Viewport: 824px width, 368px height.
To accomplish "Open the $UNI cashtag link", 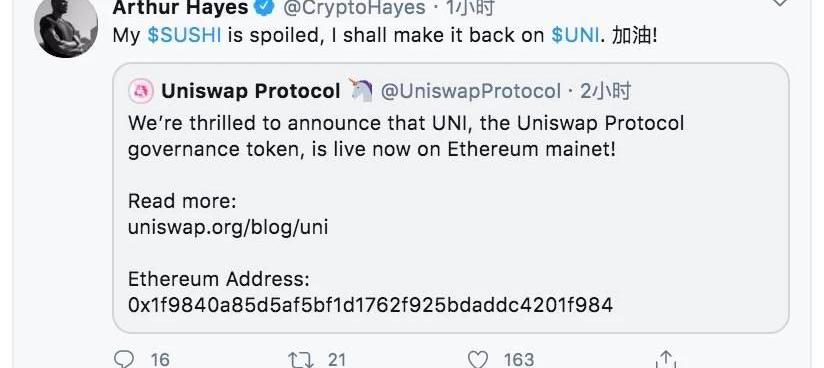I will [x=575, y=35].
